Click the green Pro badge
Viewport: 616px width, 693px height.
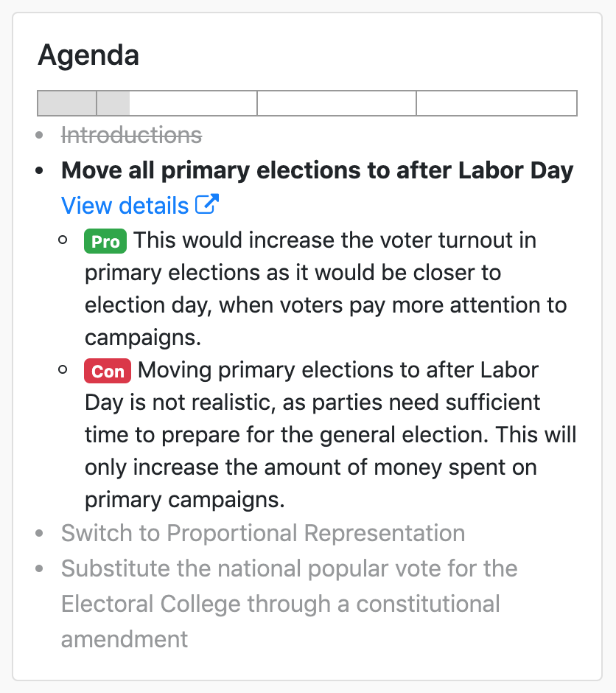(x=106, y=241)
